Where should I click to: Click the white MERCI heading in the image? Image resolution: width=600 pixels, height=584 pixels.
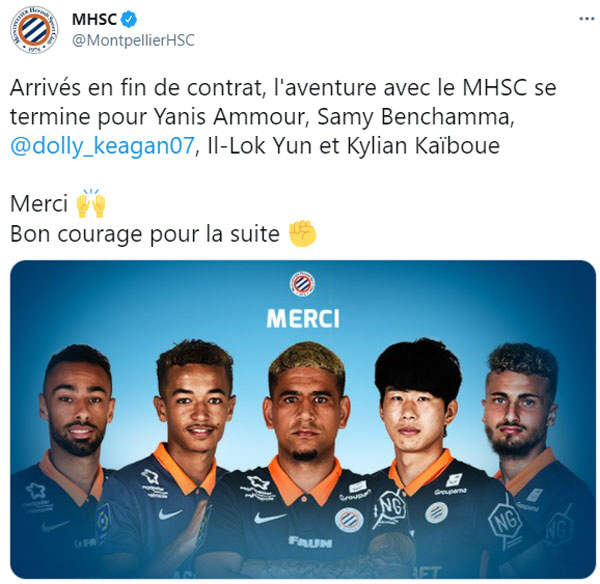click(x=303, y=319)
